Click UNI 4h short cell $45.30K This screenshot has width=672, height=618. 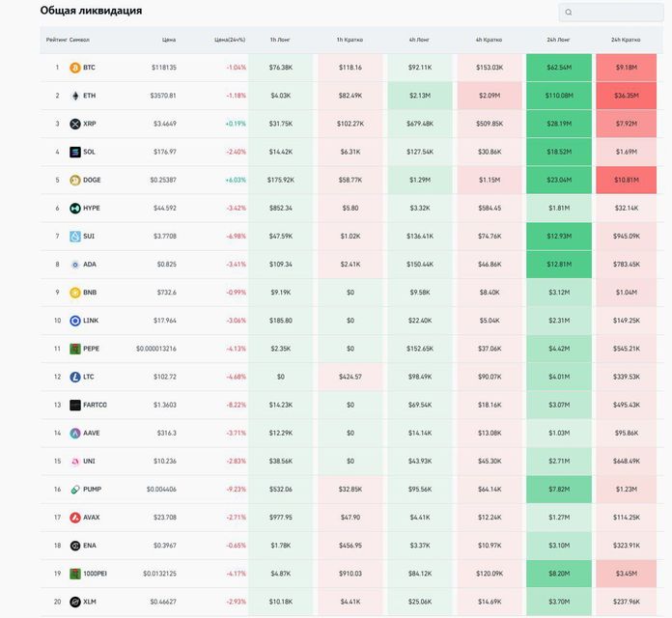490,462
